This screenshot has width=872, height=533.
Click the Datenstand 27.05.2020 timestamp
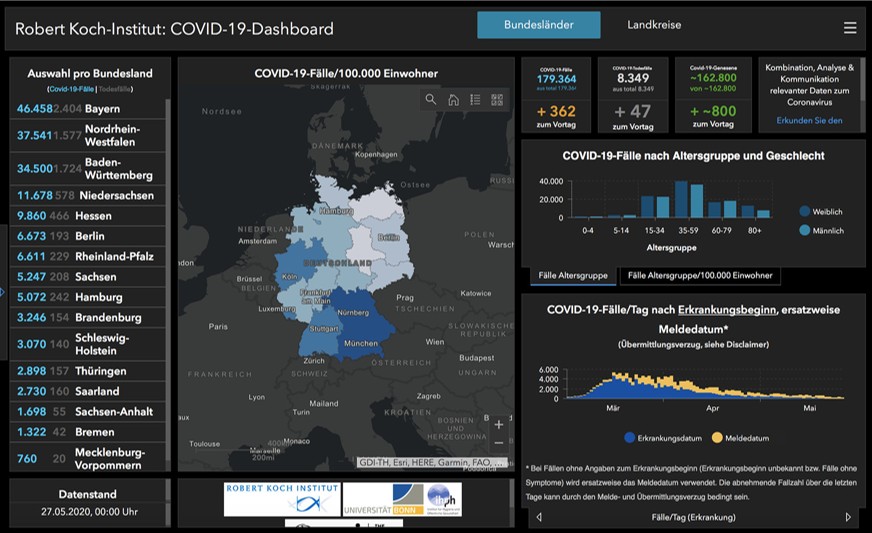click(x=89, y=511)
